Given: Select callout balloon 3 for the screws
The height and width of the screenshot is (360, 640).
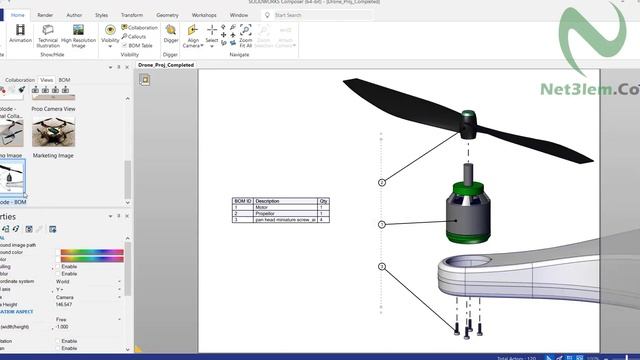Looking at the screenshot, I should [382, 267].
